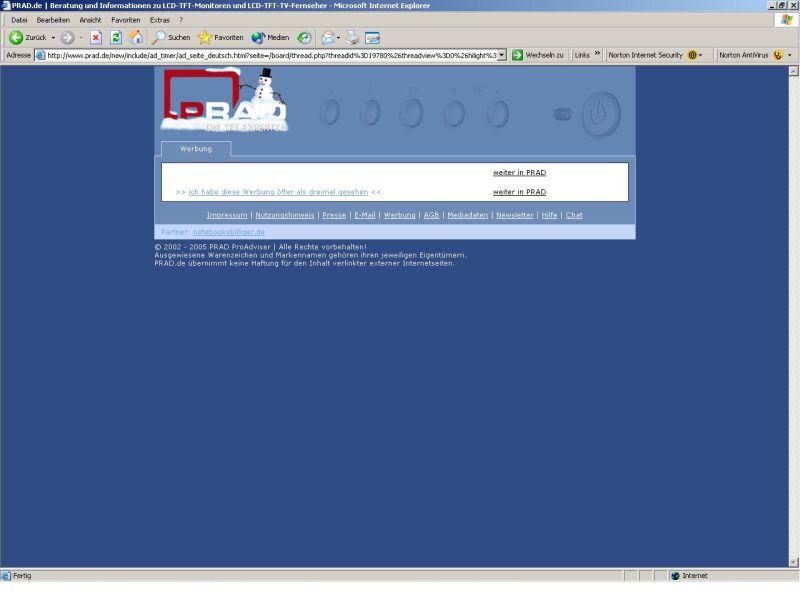Screen dimensions: 800x600
Task: Click the Wechseln zu go button
Action: (538, 55)
